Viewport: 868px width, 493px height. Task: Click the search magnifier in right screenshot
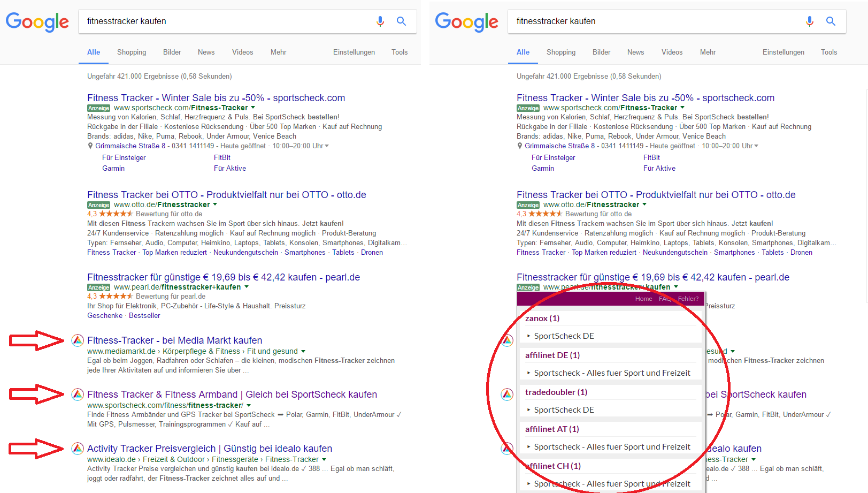[x=831, y=21]
